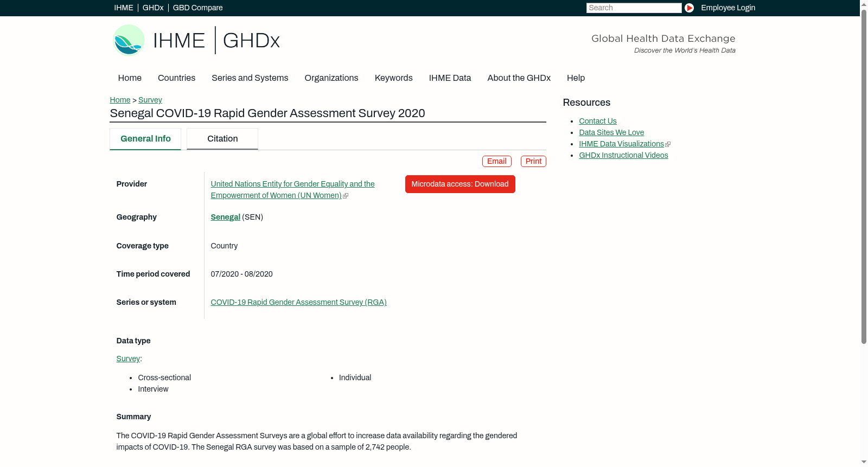This screenshot has height=467, width=868.
Task: Go to the Home menu item
Action: click(x=130, y=78)
